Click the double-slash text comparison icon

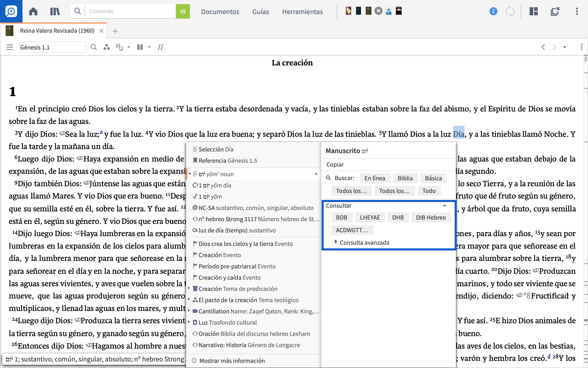pyautogui.click(x=160, y=47)
